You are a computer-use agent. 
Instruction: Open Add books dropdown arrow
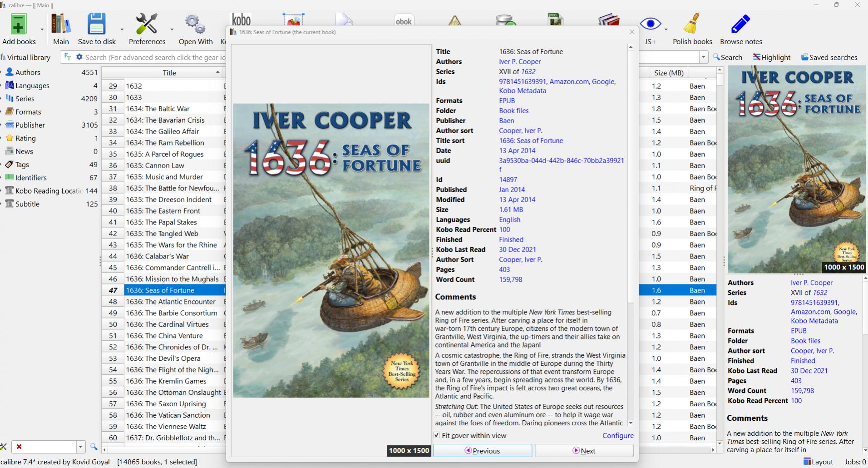point(42,30)
